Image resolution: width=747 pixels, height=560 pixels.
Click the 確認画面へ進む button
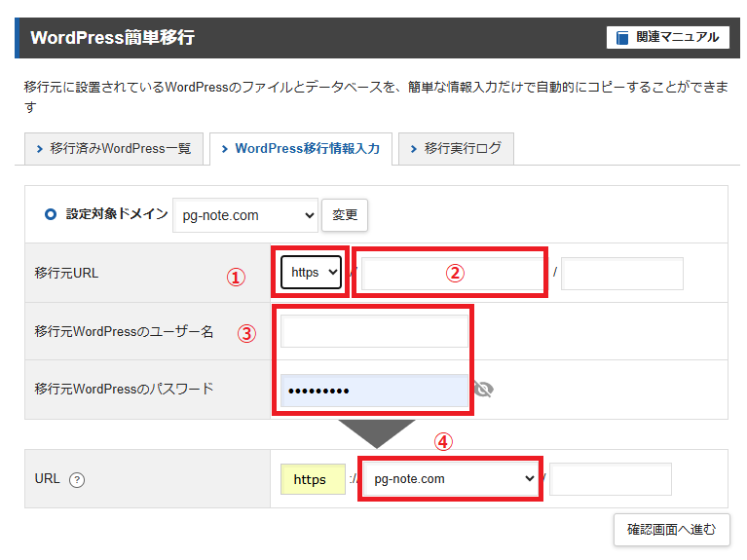(671, 530)
